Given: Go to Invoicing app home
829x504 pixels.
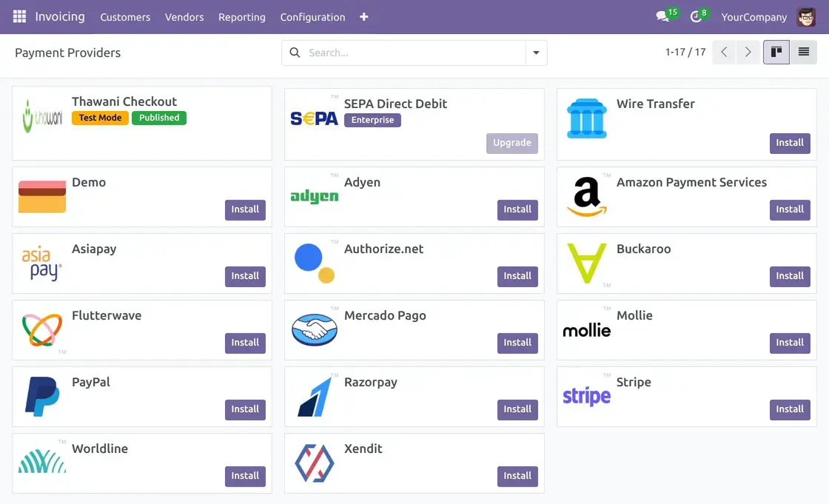Looking at the screenshot, I should point(60,16).
